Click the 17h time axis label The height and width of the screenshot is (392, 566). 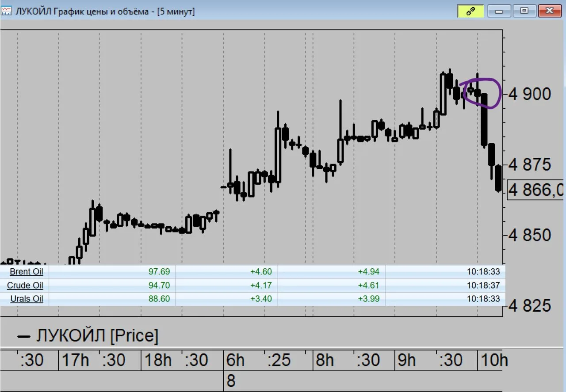(x=75, y=361)
